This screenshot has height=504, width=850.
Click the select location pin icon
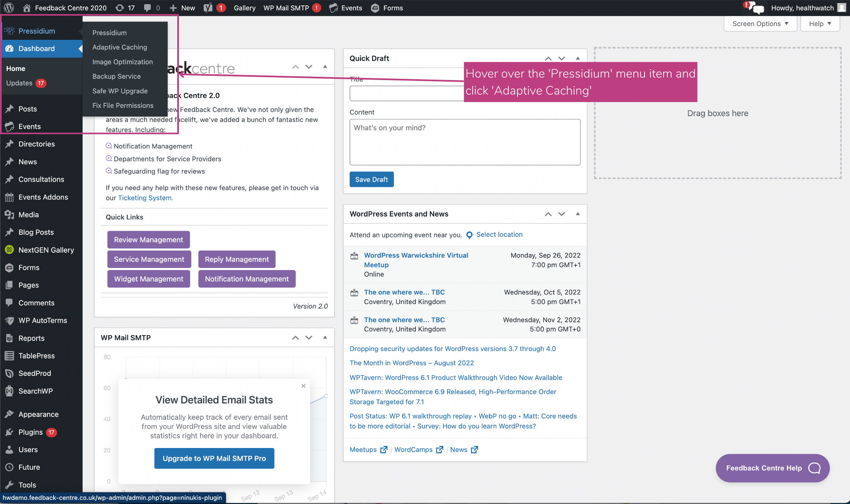point(469,235)
